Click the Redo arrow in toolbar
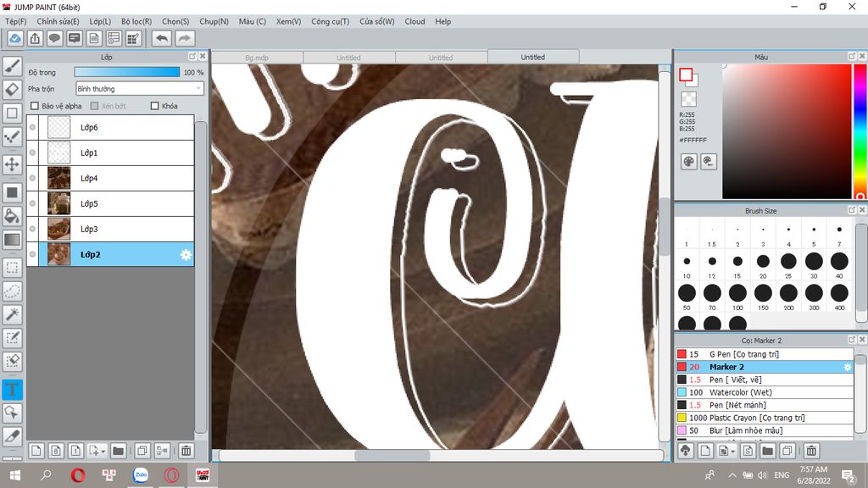 pyautogui.click(x=184, y=38)
